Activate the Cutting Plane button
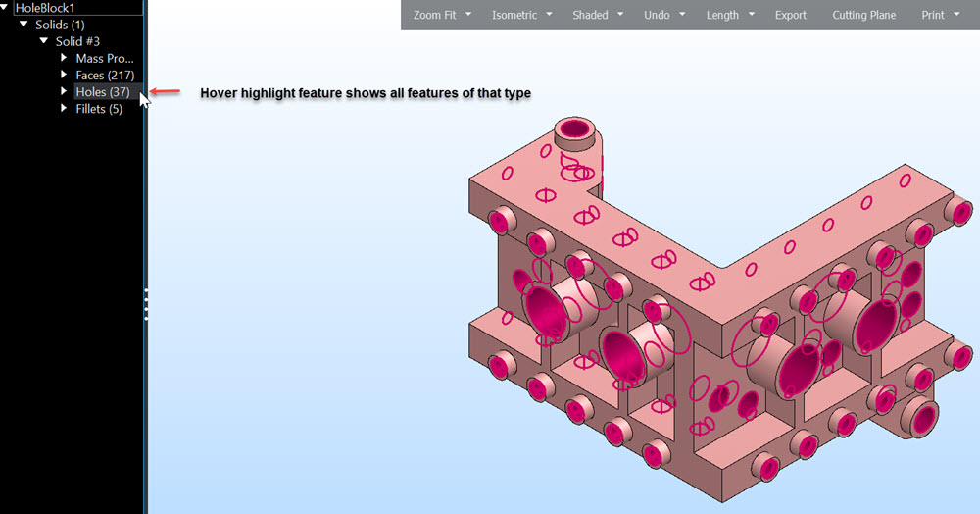 (x=863, y=15)
